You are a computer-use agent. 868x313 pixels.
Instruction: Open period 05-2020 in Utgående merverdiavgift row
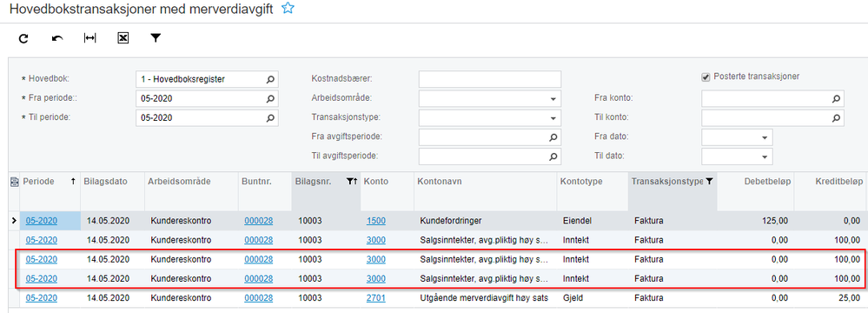click(x=42, y=298)
